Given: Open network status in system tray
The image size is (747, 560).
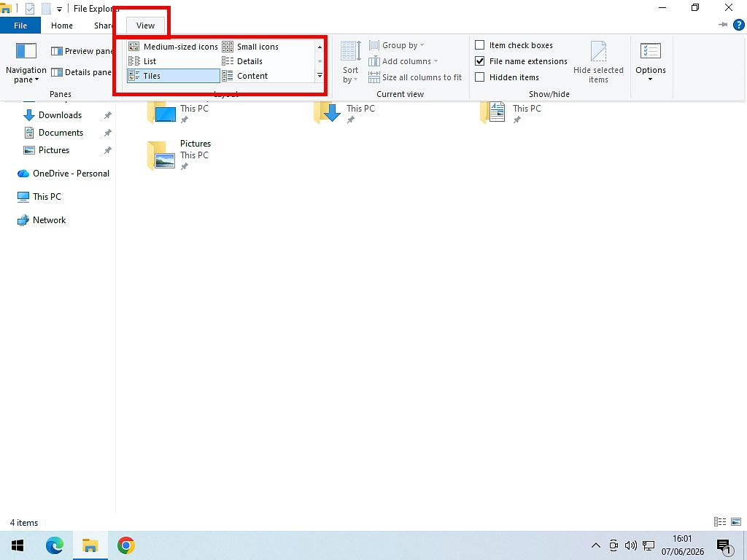Looking at the screenshot, I should click(x=649, y=545).
